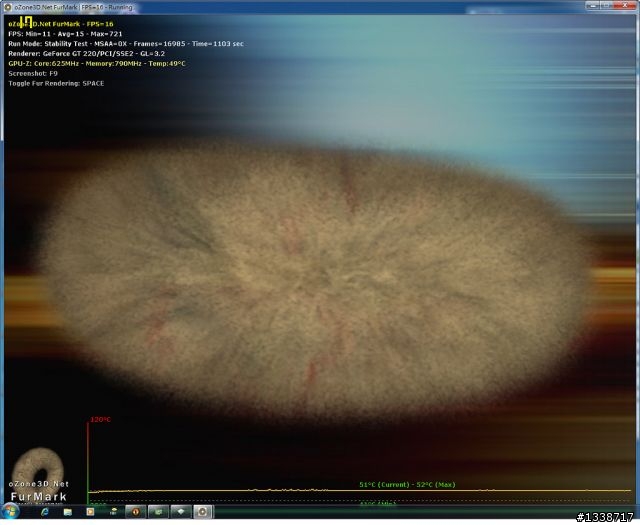Minimize the FurMark window
Viewport: 640px width, 525px height.
[593, 5]
